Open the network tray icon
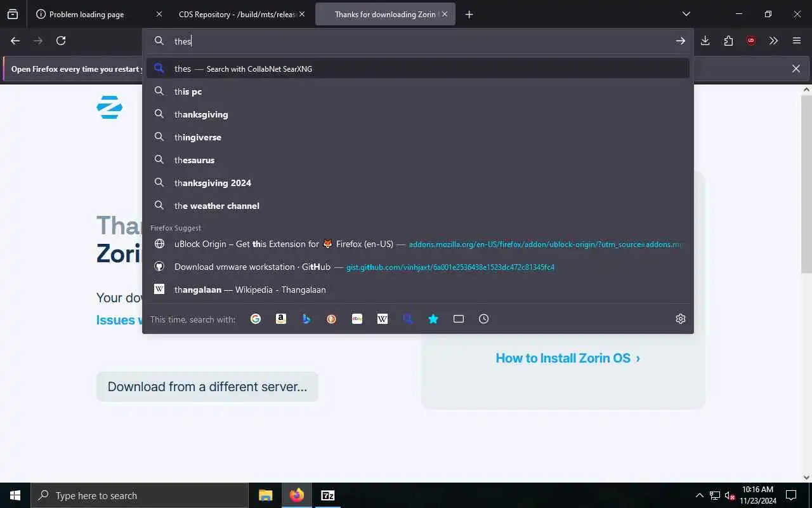This screenshot has width=812, height=508. [715, 495]
